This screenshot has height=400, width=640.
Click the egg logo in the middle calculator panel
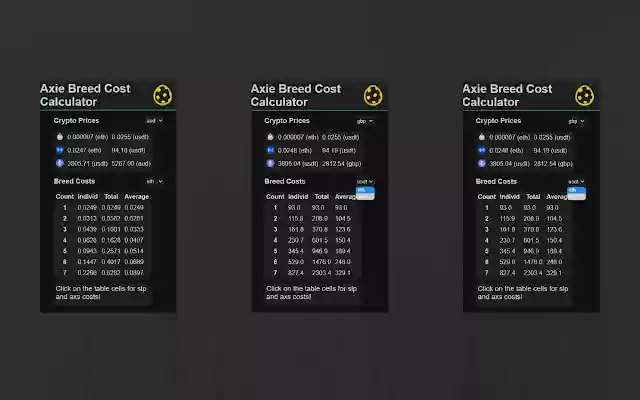point(373,96)
